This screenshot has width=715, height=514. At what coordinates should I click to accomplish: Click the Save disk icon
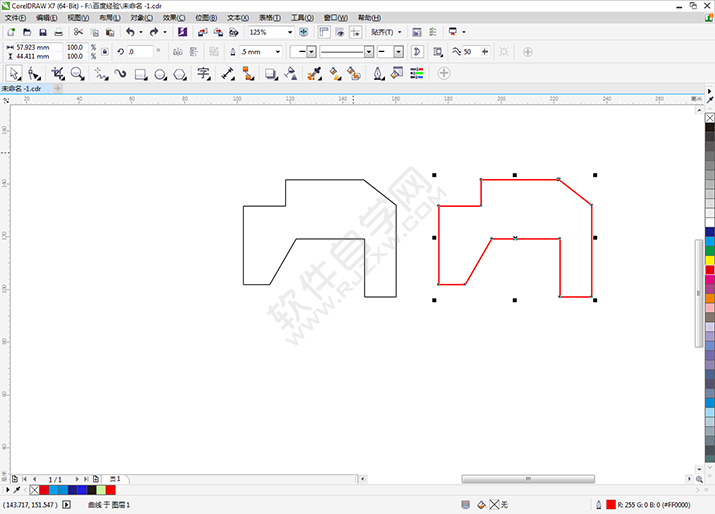(43, 32)
